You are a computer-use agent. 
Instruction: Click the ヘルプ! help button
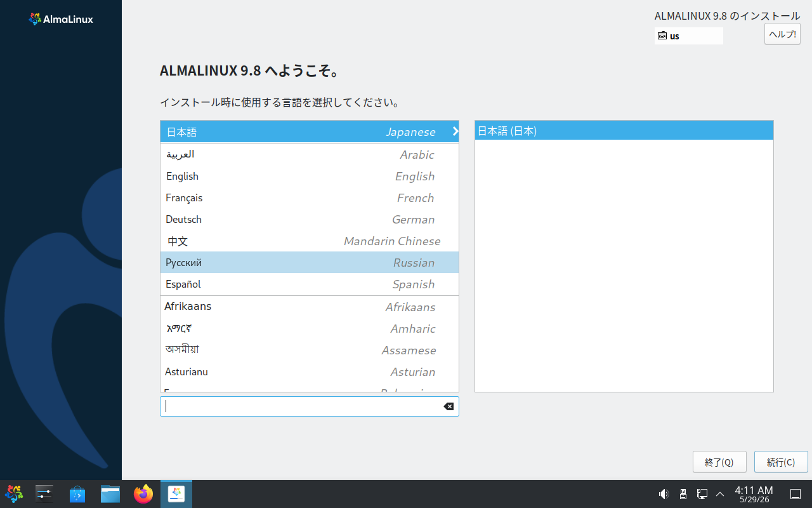point(782,34)
